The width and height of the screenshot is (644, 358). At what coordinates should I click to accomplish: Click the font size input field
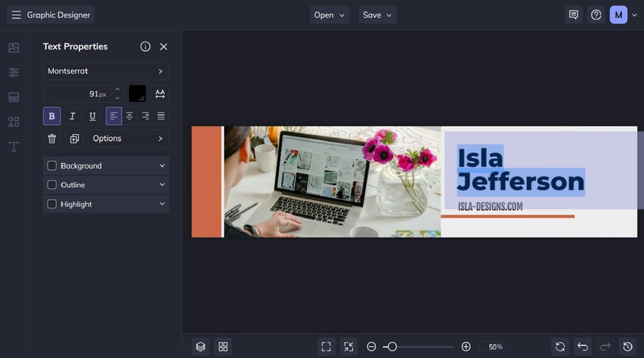pos(76,93)
